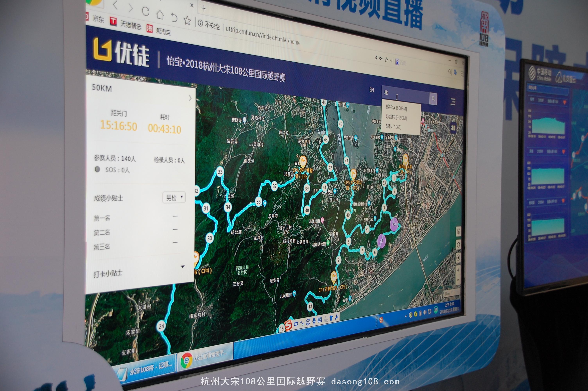Click the runner search field containing 林
This screenshot has height=391, width=588.
click(406, 95)
